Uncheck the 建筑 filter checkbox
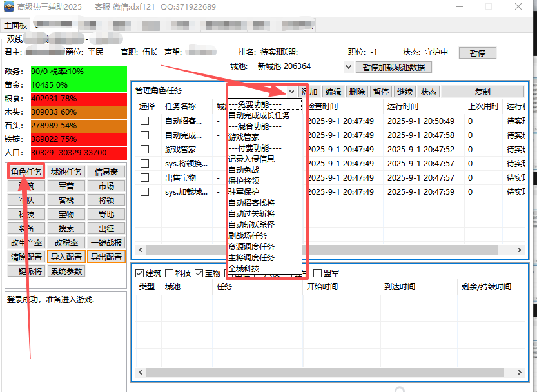537x392 pixels. coord(141,273)
